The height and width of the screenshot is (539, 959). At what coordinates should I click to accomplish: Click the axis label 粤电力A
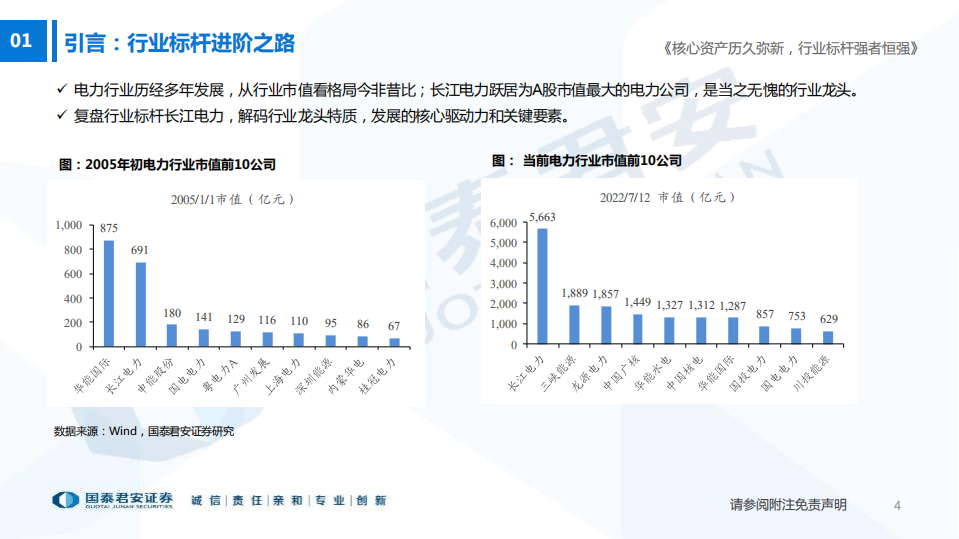(220, 375)
